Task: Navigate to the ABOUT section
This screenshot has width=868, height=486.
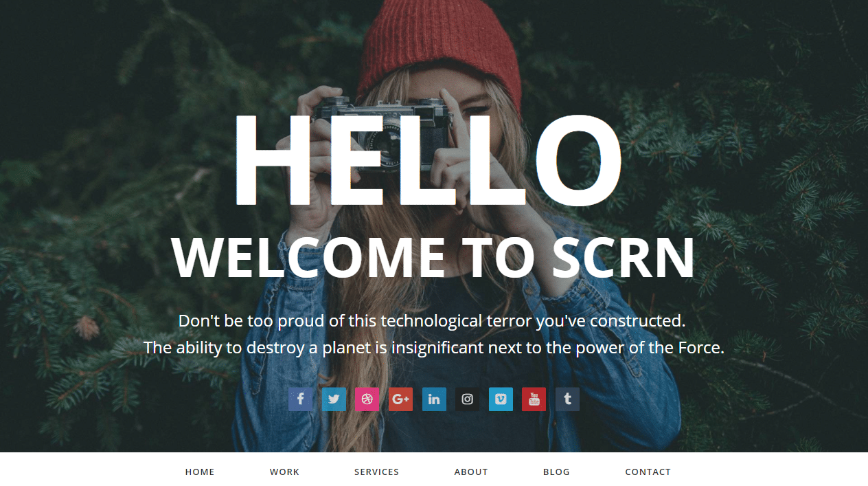Action: [x=471, y=472]
